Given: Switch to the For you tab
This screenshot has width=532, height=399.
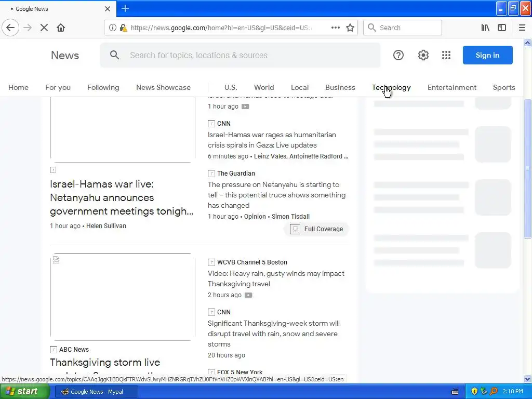Looking at the screenshot, I should [58, 87].
